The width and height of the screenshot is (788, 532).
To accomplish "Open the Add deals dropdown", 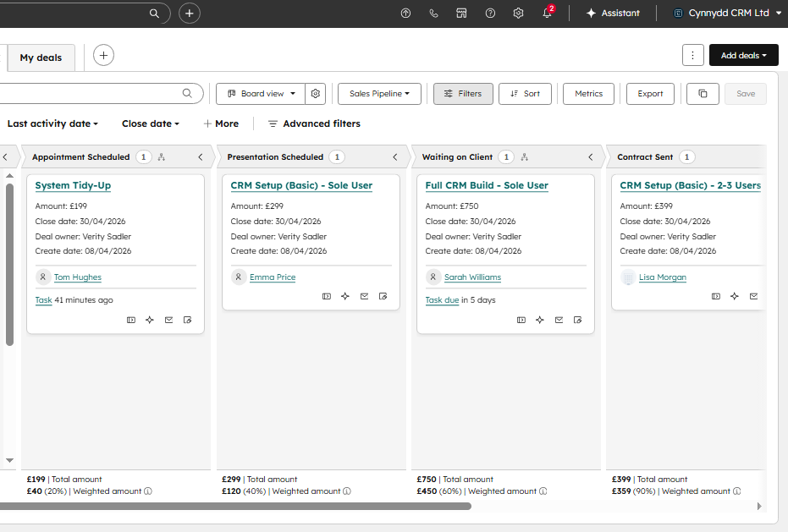I will coord(744,55).
